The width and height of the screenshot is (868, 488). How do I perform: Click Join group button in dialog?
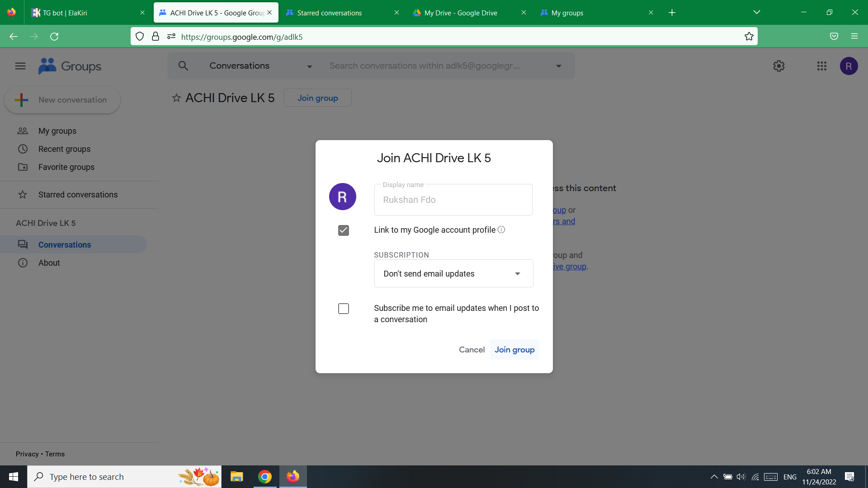(514, 350)
